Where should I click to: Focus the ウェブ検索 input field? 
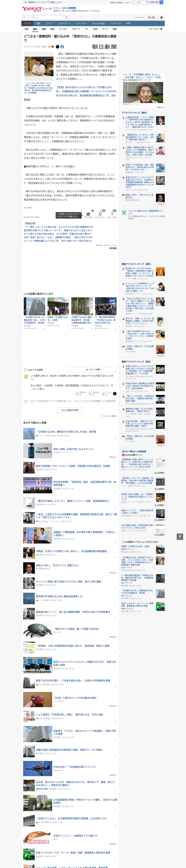(x=138, y=2)
